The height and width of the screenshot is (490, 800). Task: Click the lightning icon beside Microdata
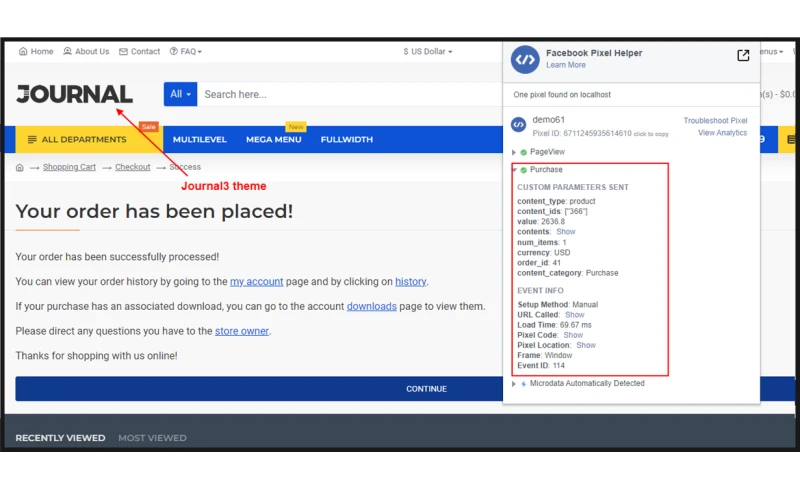click(523, 384)
